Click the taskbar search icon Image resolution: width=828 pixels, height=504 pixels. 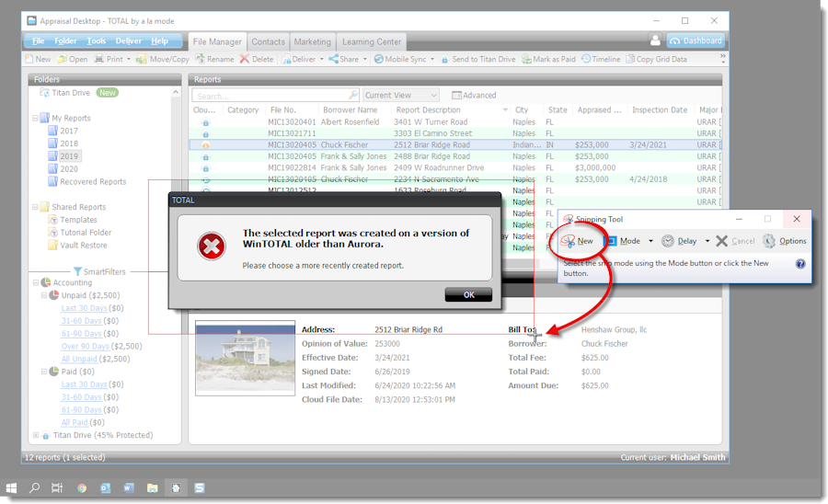pos(34,488)
